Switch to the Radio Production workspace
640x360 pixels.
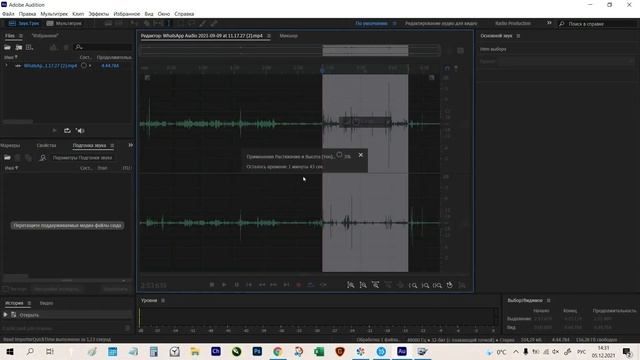pyautogui.click(x=513, y=23)
